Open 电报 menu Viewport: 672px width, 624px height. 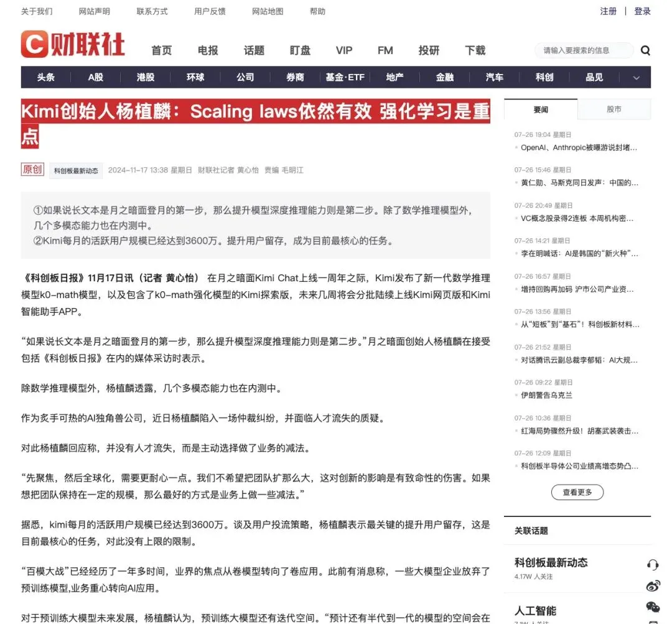point(208,50)
